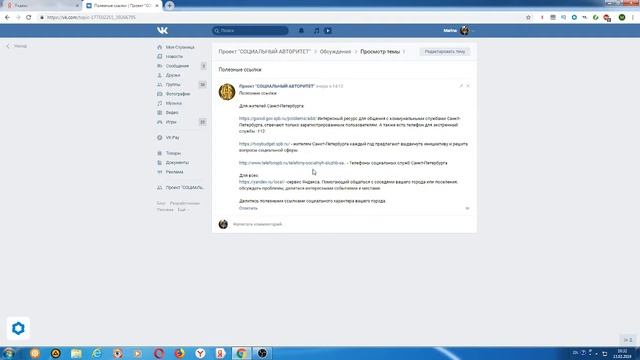Click the Редактировать тему button
The image size is (640, 360).
pos(444,52)
